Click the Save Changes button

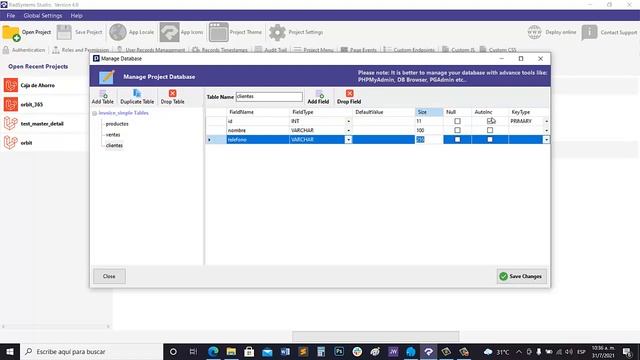(521, 276)
